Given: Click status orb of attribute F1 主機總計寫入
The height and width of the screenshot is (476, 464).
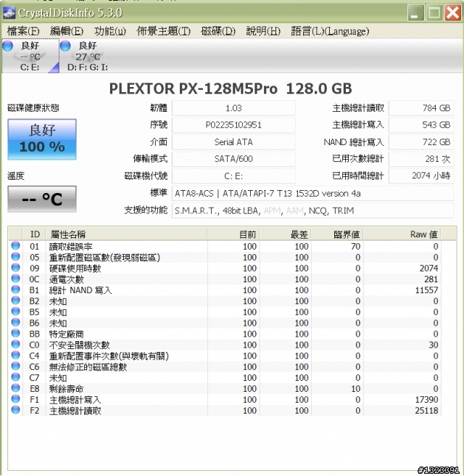Looking at the screenshot, I should coord(15,398).
